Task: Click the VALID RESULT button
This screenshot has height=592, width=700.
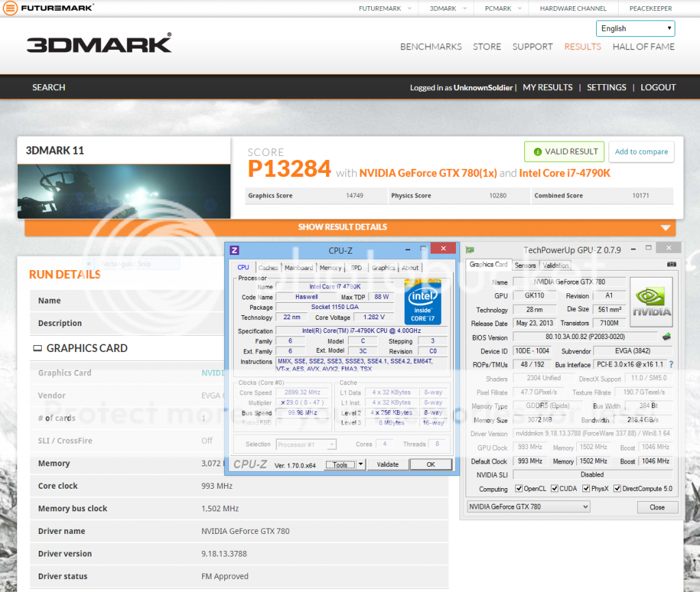Action: (564, 152)
